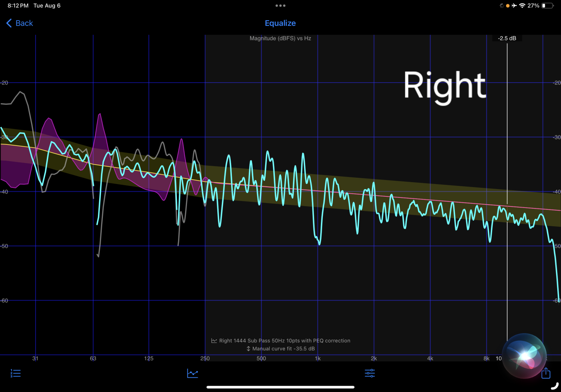Tap the 1k frequency axis label

pos(318,358)
